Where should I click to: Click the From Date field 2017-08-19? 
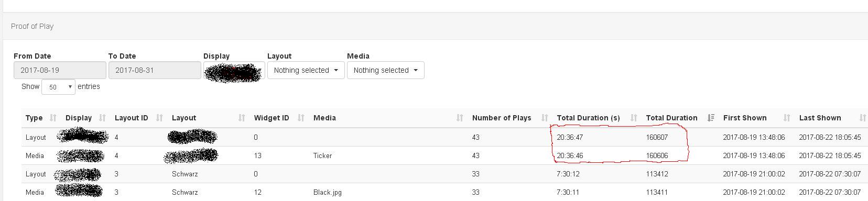(x=60, y=70)
